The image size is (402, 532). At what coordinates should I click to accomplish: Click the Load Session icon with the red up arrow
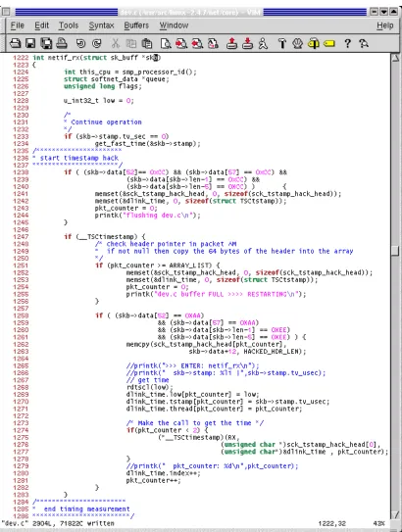(x=231, y=43)
